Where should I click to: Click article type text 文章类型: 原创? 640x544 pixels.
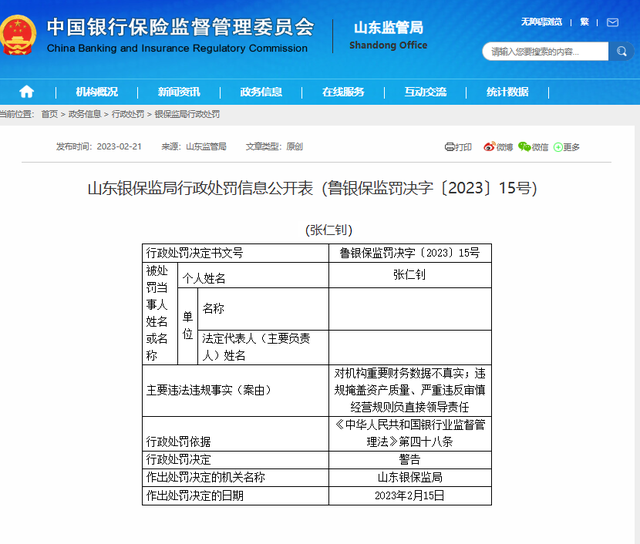click(274, 147)
